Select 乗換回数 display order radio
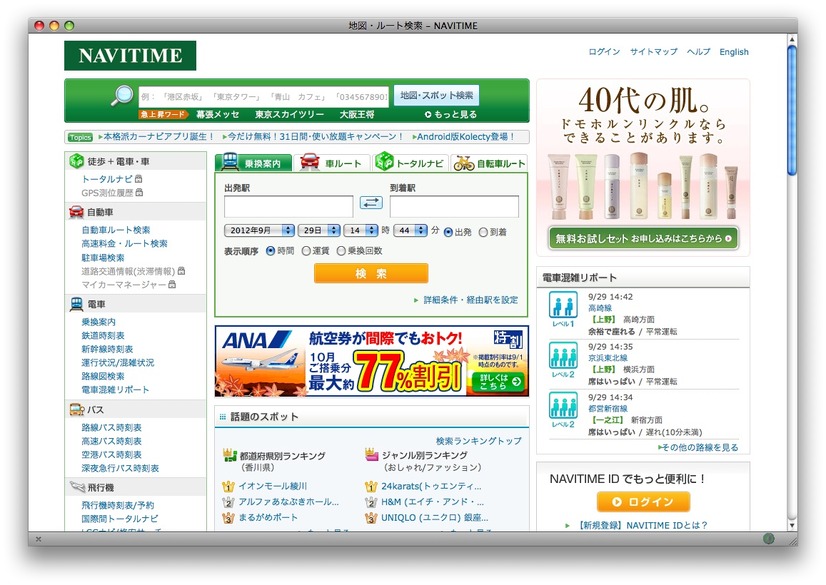Viewport: 826px width, 585px height. click(x=341, y=251)
